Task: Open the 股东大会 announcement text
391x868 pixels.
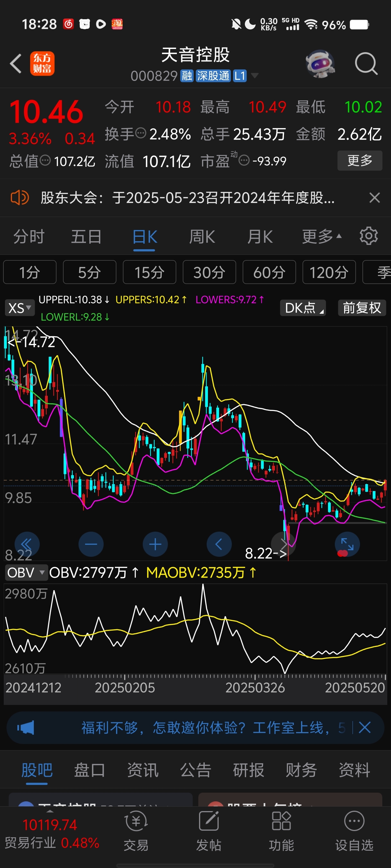Action: coord(187,198)
